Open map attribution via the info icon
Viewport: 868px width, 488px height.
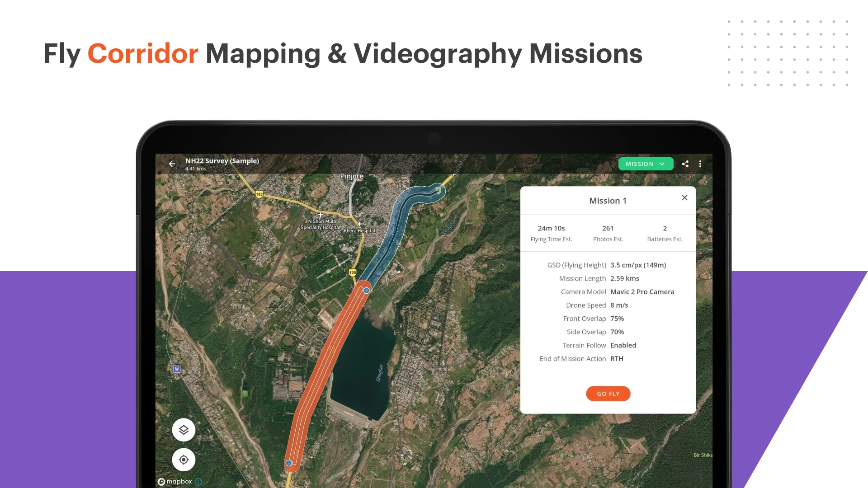point(198,482)
